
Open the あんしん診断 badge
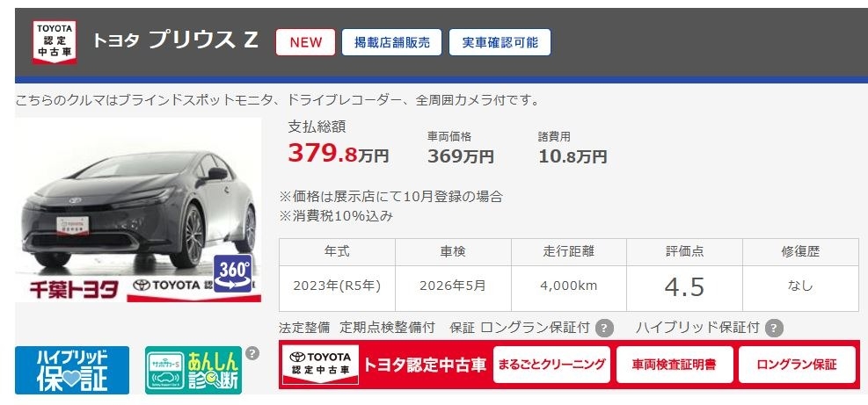tap(193, 370)
